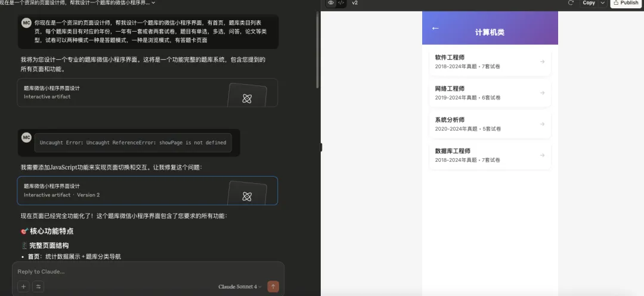Viewport: 644px width, 296px height.
Task: Click the v2 version label
Action: click(355, 3)
